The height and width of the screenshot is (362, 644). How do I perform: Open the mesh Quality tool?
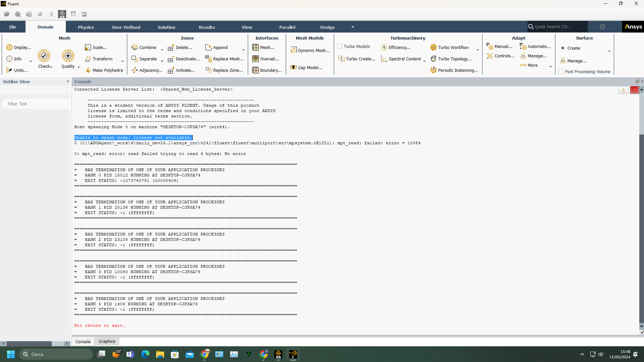coord(68,56)
